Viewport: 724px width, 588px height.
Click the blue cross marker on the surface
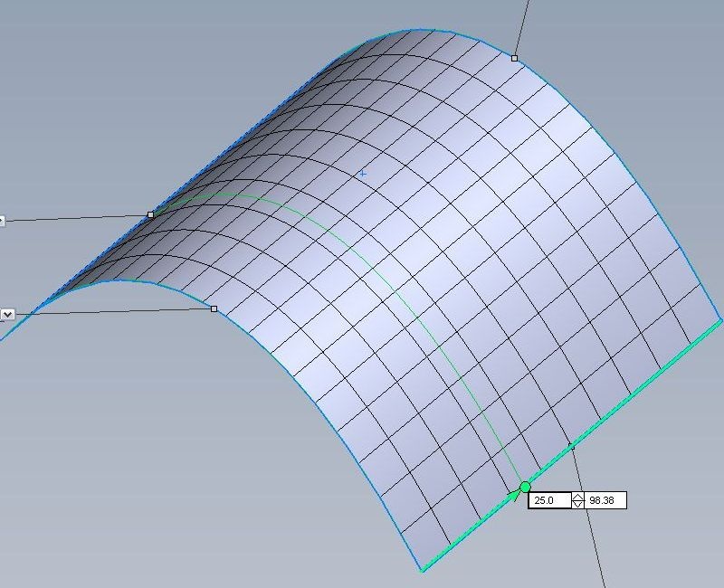point(363,174)
